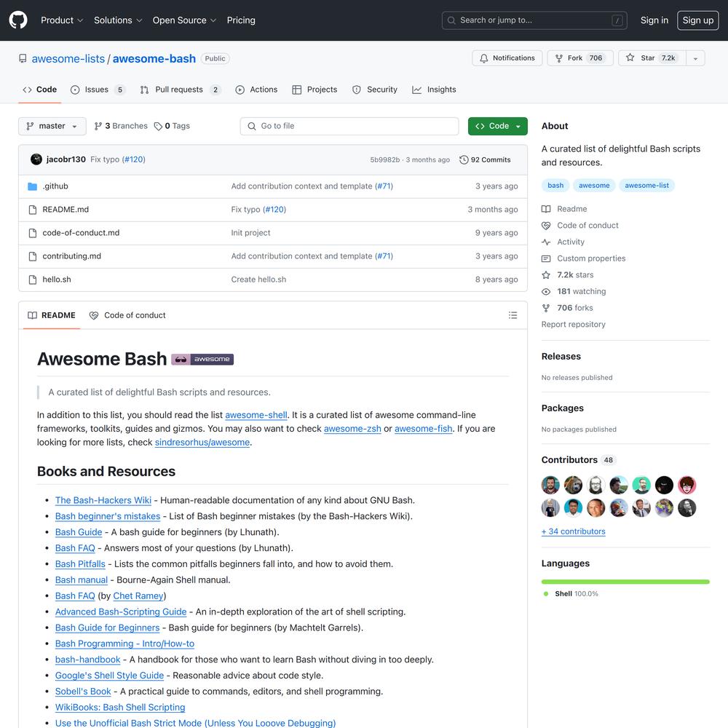The image size is (728, 728).
Task: Click the repository icon beside awesome-lists
Action: tap(23, 58)
